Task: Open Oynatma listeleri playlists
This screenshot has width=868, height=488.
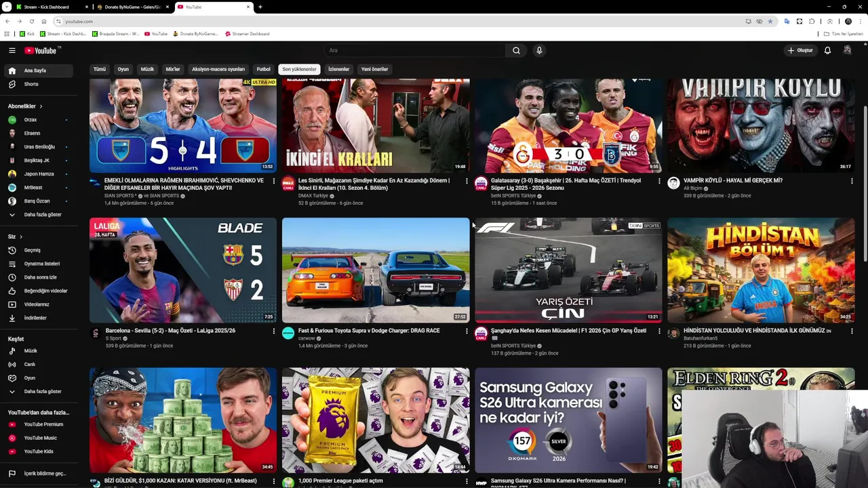Action: [x=40, y=264]
